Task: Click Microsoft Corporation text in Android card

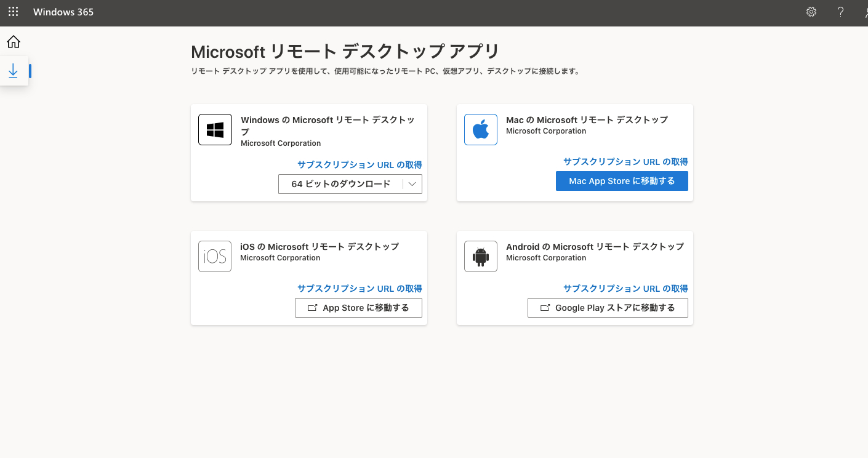Action: 546,258
